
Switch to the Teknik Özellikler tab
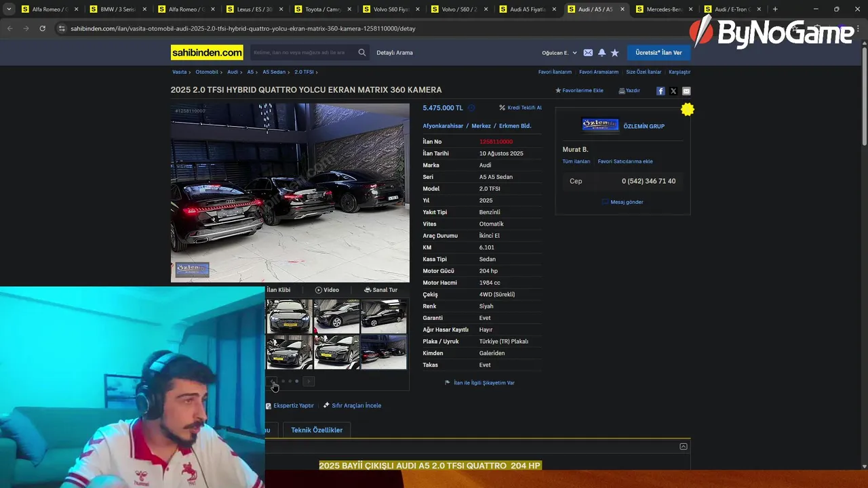[317, 430]
